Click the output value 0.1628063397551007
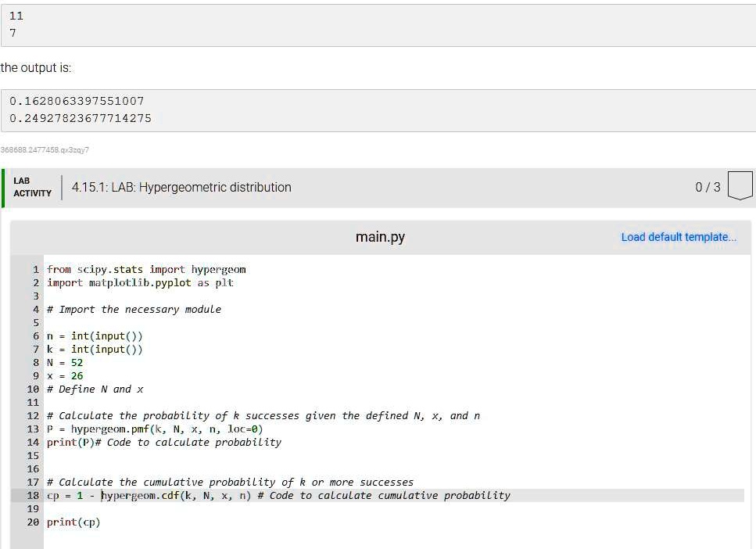Image resolution: width=756 pixels, height=549 pixels. pos(77,101)
